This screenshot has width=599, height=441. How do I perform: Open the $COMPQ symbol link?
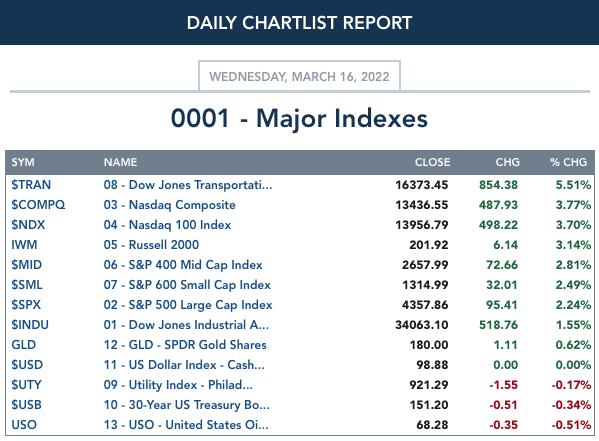(38, 205)
